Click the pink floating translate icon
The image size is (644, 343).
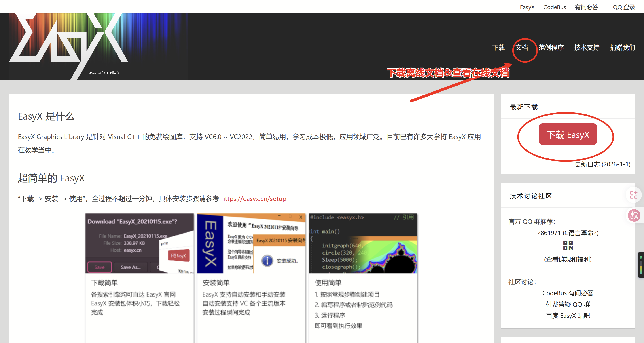(x=634, y=215)
